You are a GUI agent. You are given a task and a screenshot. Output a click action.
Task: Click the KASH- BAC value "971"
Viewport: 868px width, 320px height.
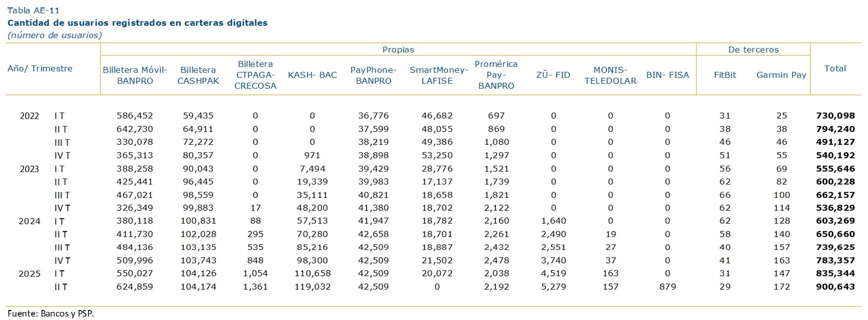click(312, 155)
